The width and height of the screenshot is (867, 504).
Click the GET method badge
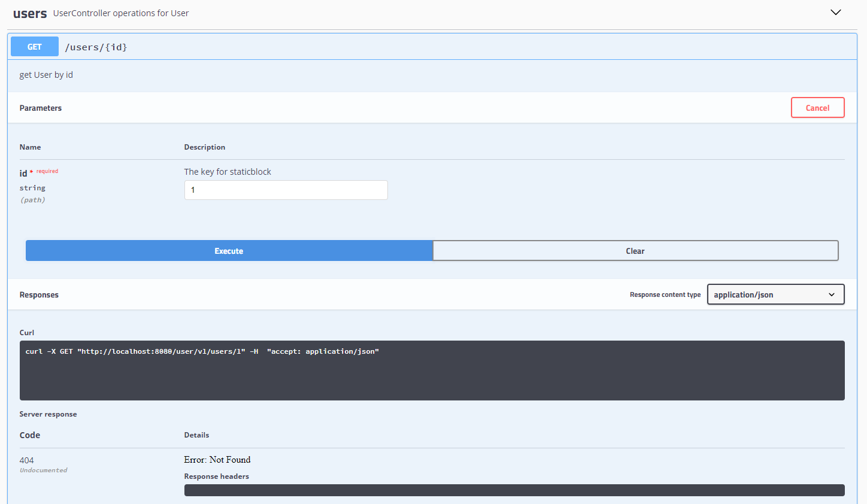click(x=34, y=46)
